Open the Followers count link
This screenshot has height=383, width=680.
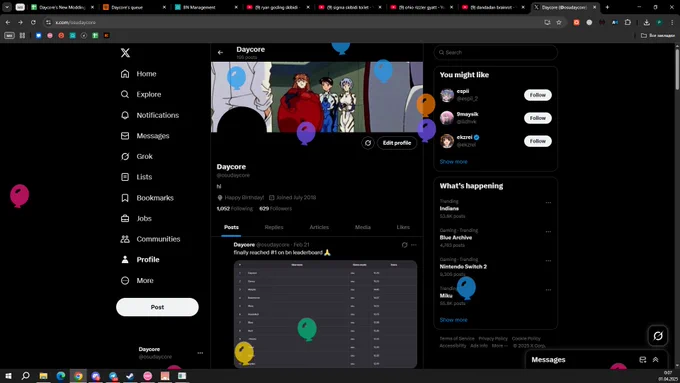(x=275, y=209)
